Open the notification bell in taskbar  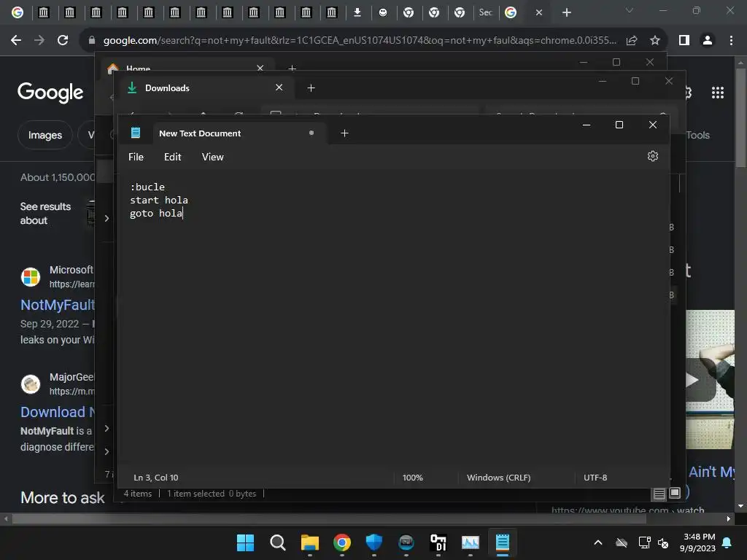point(727,542)
